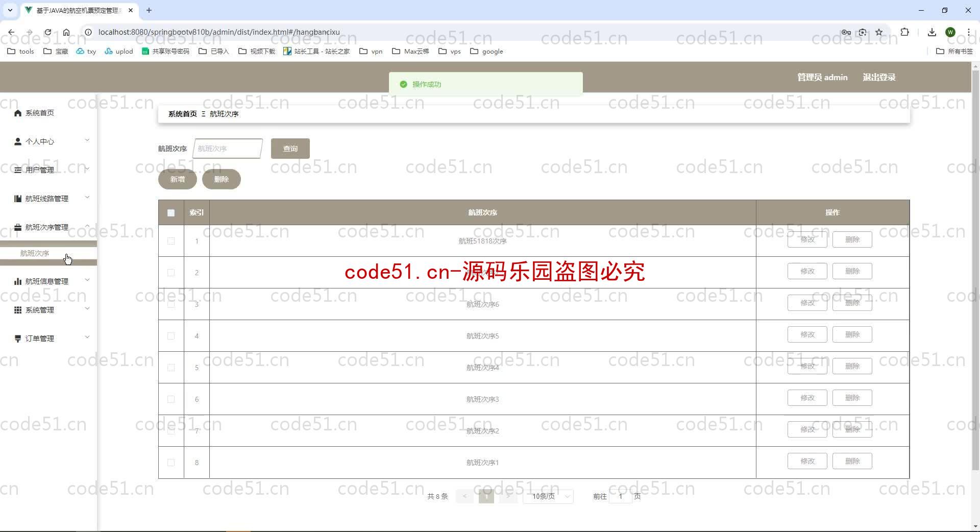Click 管理员 admin in header
Image resolution: width=980 pixels, height=532 pixels.
coord(822,77)
